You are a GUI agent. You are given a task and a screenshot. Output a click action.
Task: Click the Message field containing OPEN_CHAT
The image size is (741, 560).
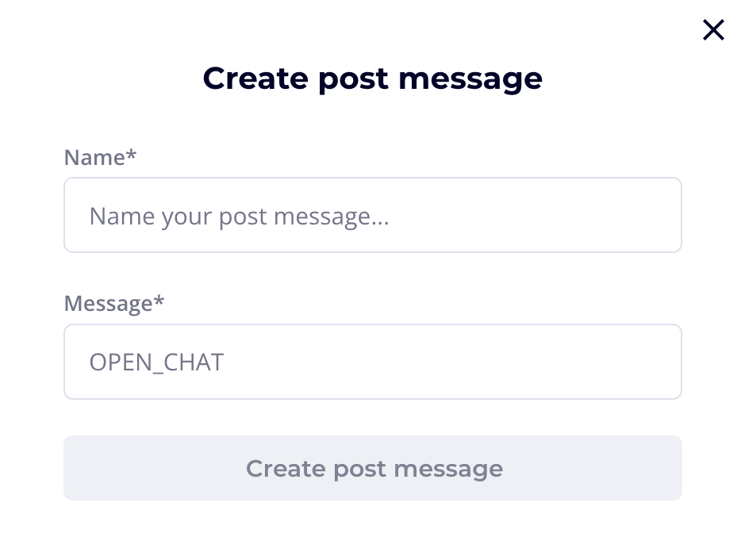pos(373,362)
